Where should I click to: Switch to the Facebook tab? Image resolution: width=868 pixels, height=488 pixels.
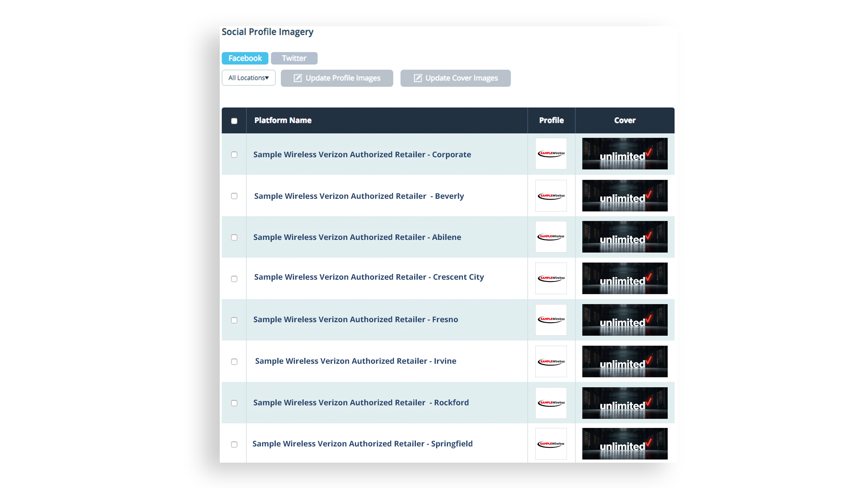coord(245,58)
